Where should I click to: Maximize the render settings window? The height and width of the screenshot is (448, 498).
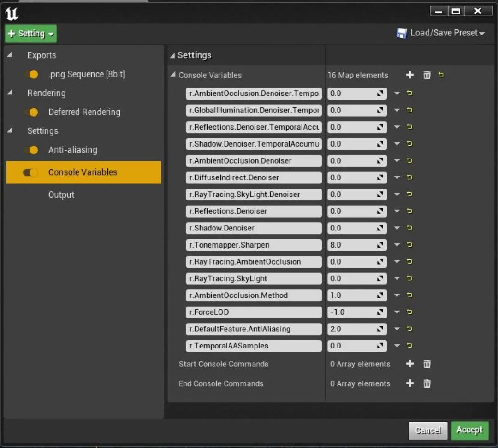[456, 11]
